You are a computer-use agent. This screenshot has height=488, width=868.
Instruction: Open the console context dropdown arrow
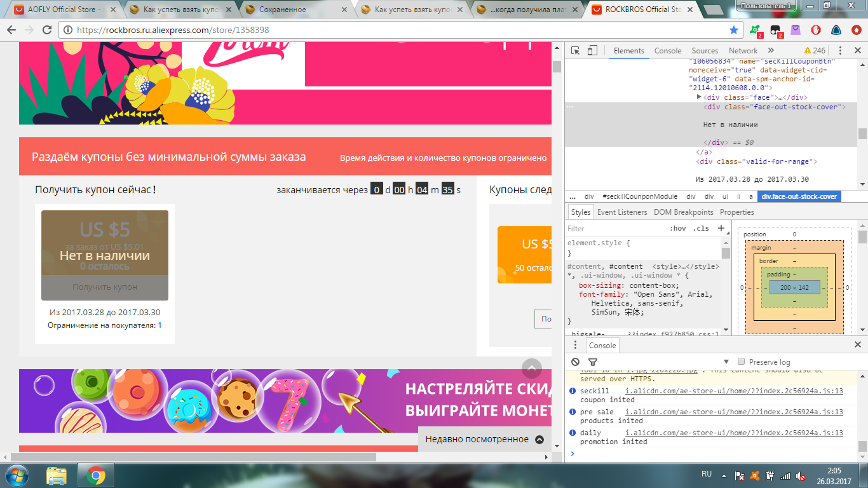(725, 362)
